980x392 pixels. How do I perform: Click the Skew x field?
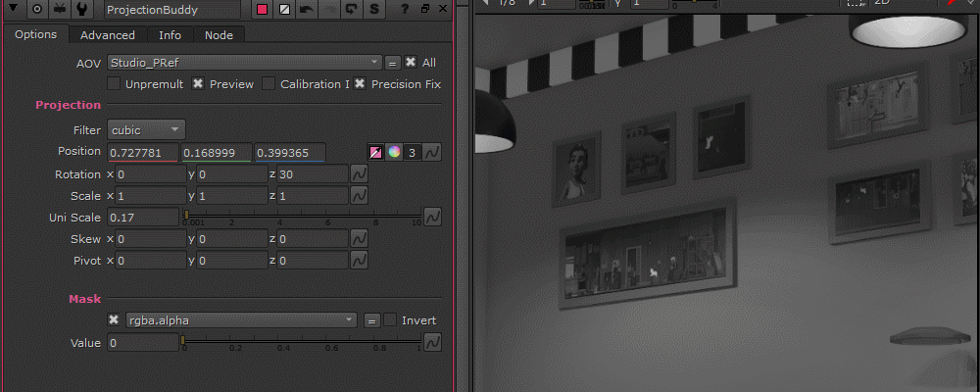(x=151, y=239)
